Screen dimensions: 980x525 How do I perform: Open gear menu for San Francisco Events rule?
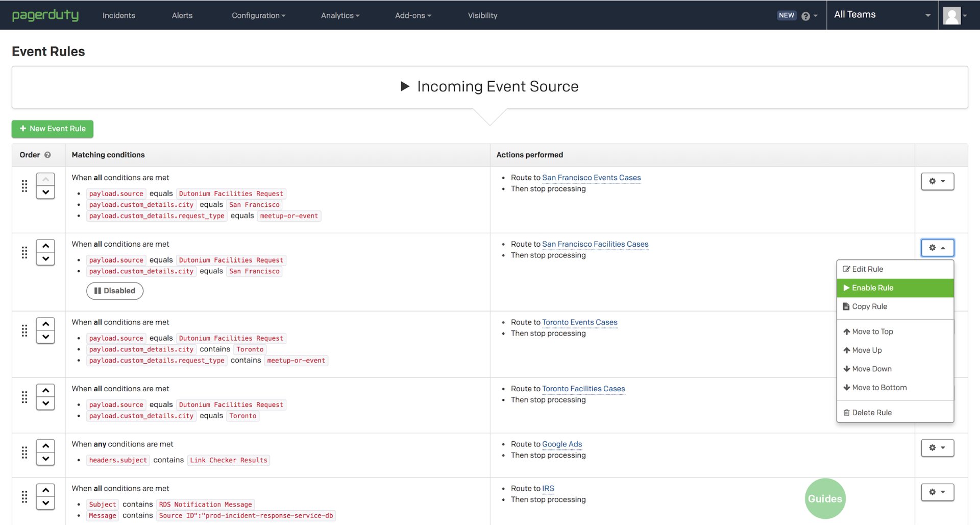(x=937, y=181)
